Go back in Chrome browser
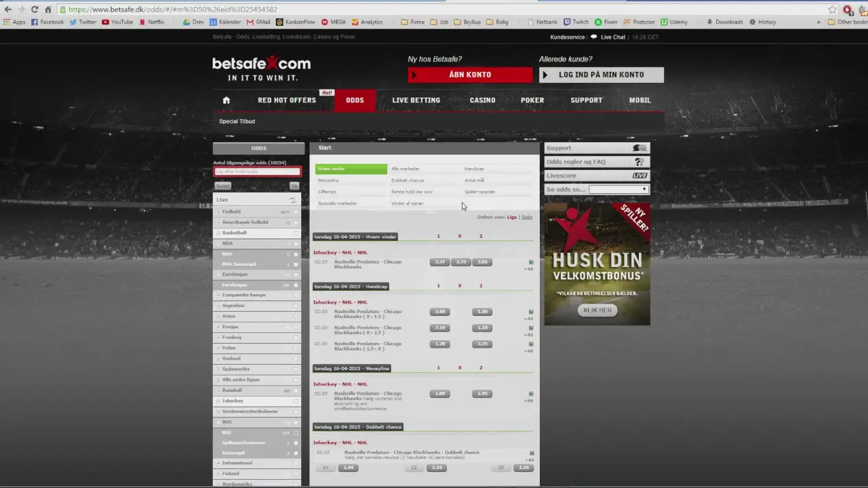The width and height of the screenshot is (868, 488). pos(7,9)
